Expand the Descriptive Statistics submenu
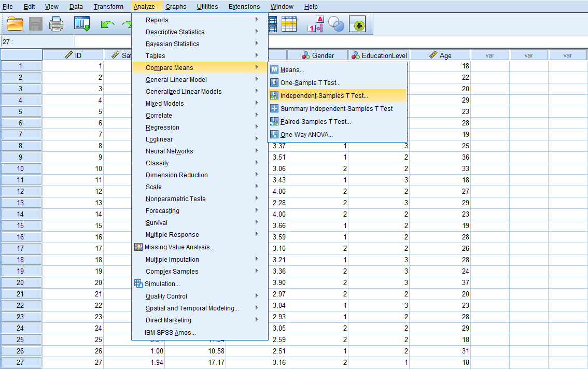 tap(175, 32)
